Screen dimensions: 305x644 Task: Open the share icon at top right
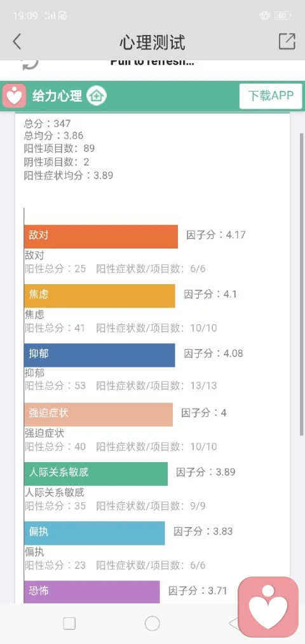click(x=287, y=41)
